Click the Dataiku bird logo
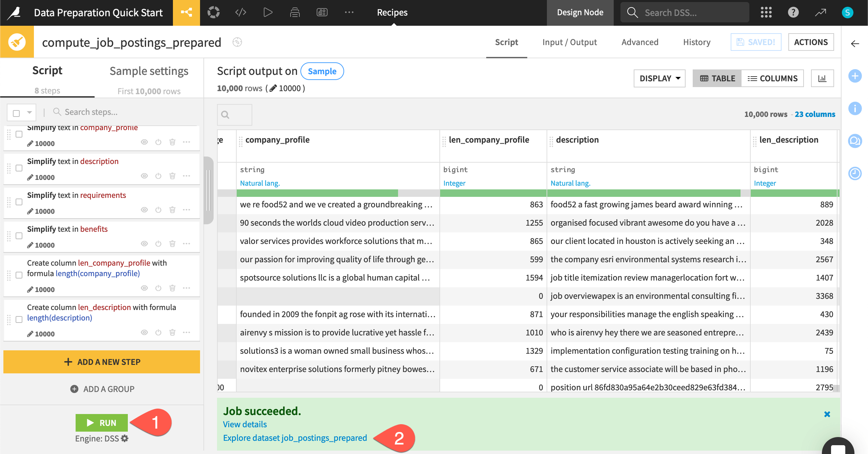Screen dimensions: 868x454 click(14, 13)
